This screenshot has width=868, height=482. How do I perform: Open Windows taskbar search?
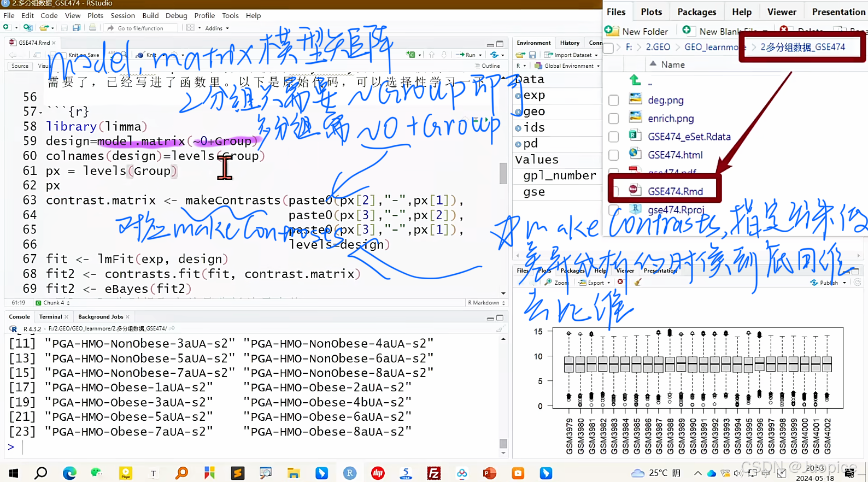pos(40,473)
